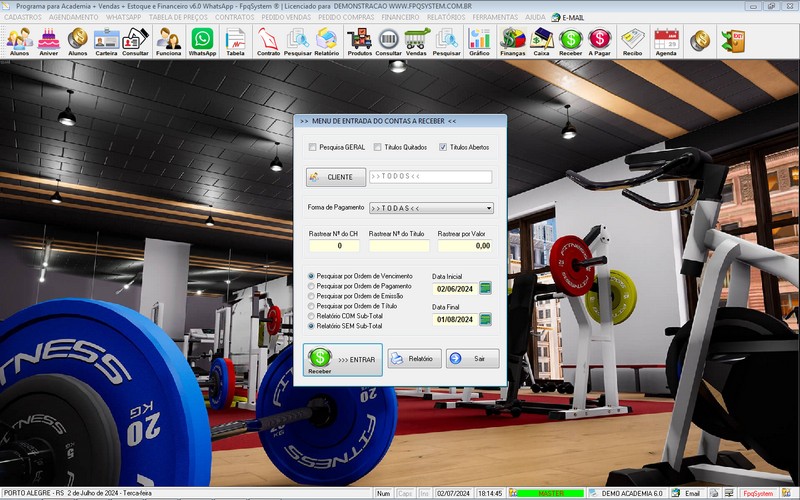The width and height of the screenshot is (800, 500).
Task: Click the Consultar barcode icon
Action: click(x=389, y=42)
